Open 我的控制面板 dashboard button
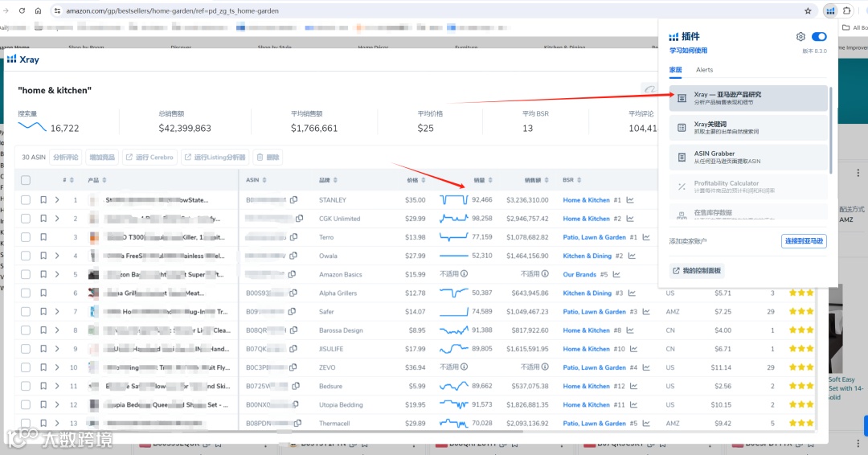The image size is (868, 455). (x=697, y=271)
